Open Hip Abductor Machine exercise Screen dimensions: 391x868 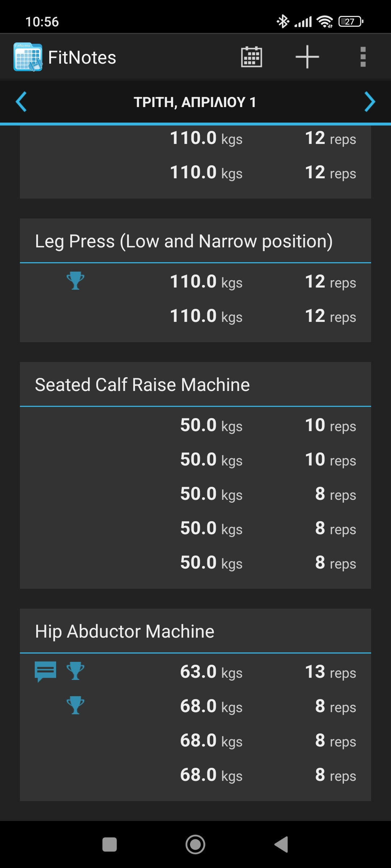click(125, 631)
